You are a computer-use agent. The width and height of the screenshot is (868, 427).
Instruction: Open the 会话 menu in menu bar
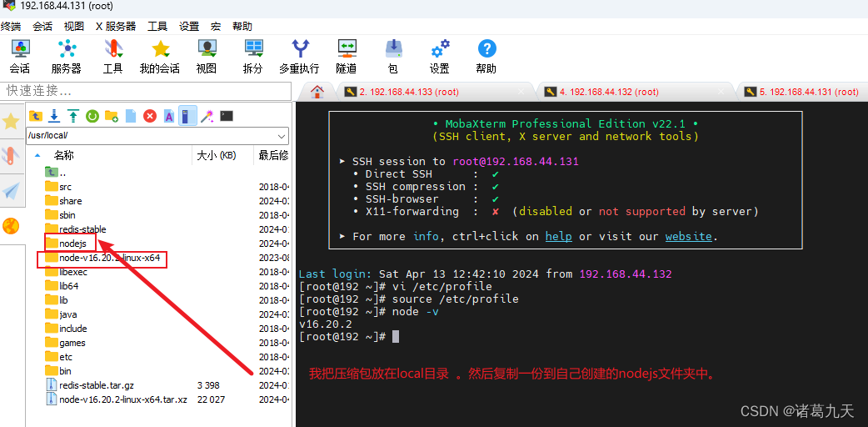[x=42, y=26]
